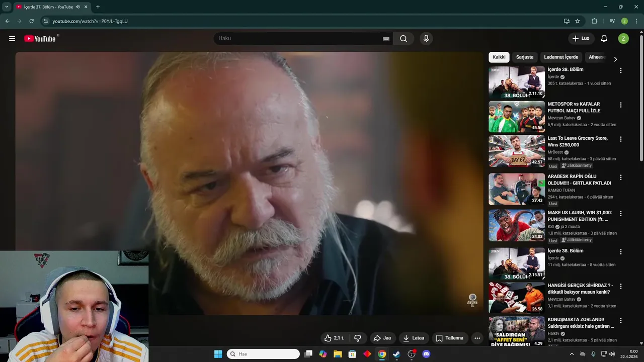Open a new browser tab

pos(98,7)
